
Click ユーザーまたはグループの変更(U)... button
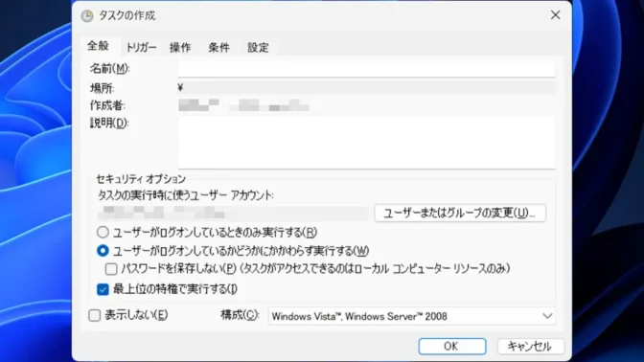[460, 213]
